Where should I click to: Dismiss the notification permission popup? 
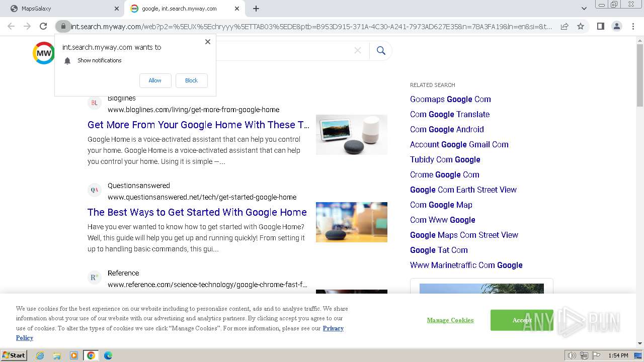click(208, 42)
